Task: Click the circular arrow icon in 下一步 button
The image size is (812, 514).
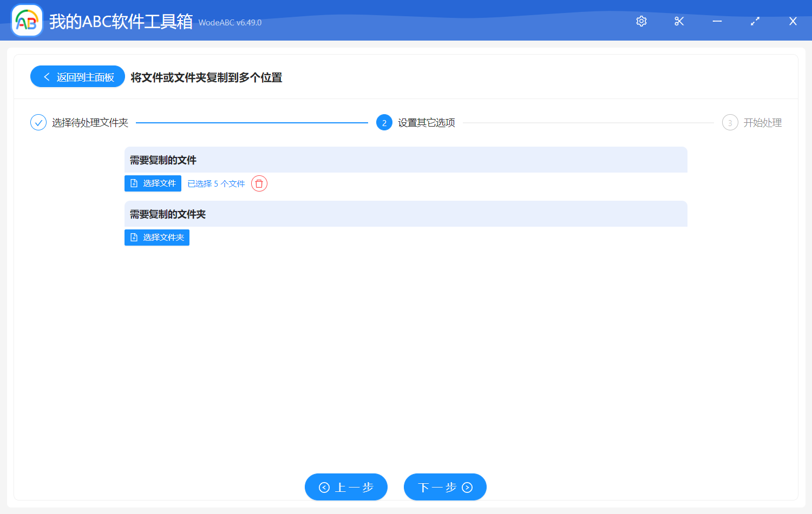Action: [x=467, y=487]
